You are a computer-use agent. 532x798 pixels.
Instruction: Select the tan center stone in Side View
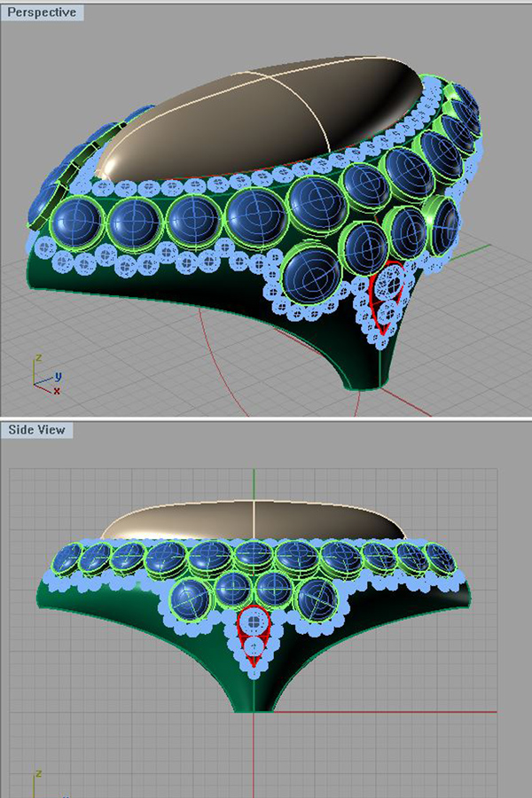click(253, 520)
